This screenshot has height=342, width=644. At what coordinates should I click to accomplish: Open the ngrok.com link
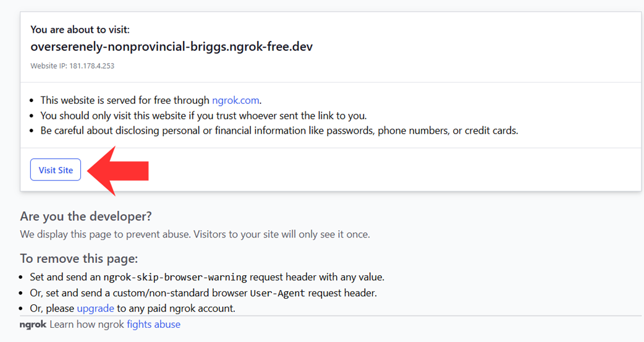(x=235, y=100)
